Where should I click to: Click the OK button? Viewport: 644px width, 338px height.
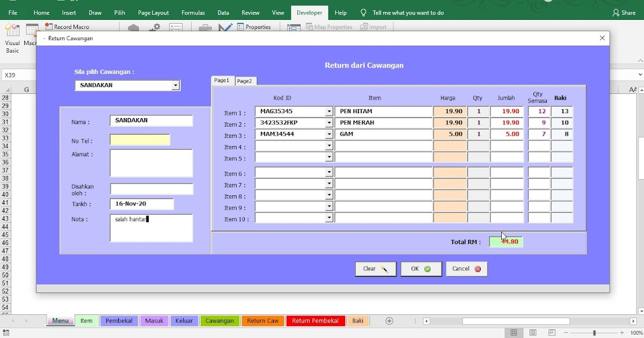[421, 269]
